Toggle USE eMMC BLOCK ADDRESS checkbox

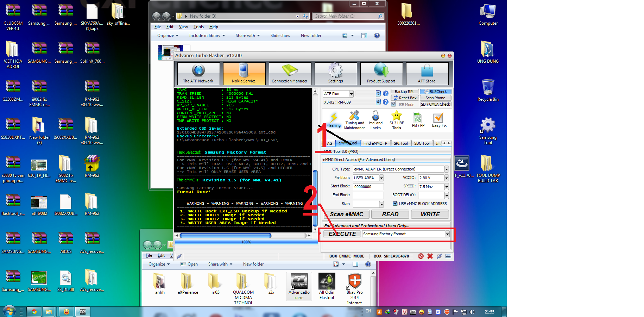pos(395,204)
